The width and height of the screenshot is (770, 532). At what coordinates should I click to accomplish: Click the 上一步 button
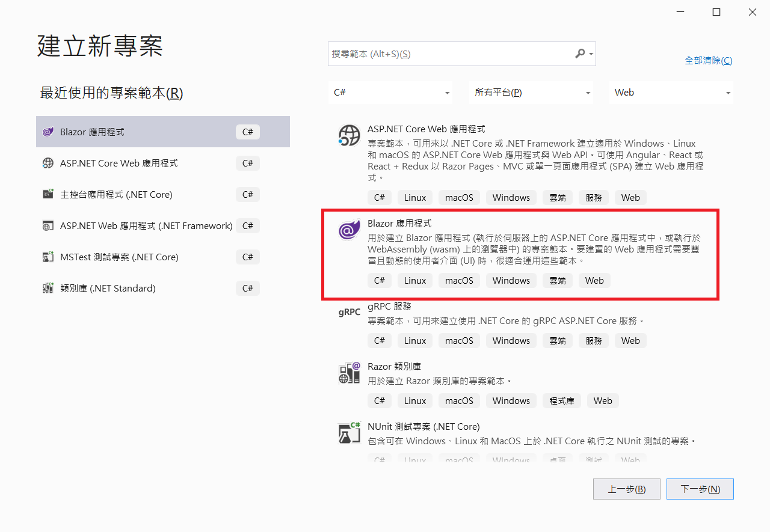click(627, 489)
